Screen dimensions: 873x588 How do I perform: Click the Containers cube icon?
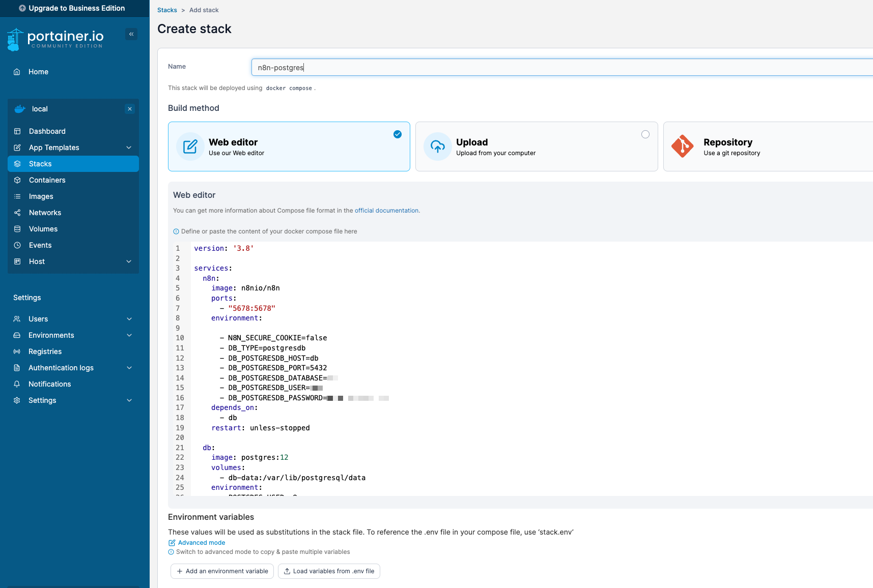[x=17, y=180]
